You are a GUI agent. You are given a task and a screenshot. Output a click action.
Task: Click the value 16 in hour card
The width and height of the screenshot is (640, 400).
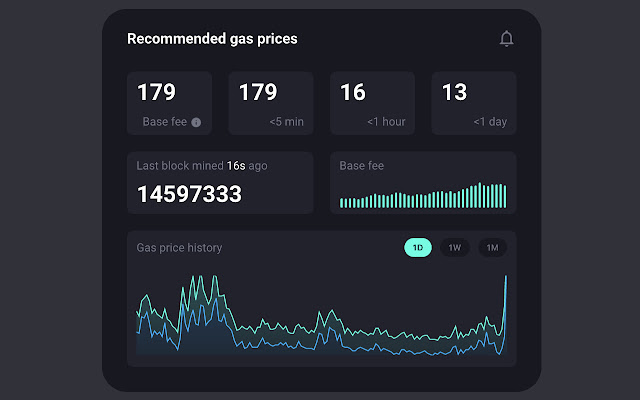[x=353, y=92]
